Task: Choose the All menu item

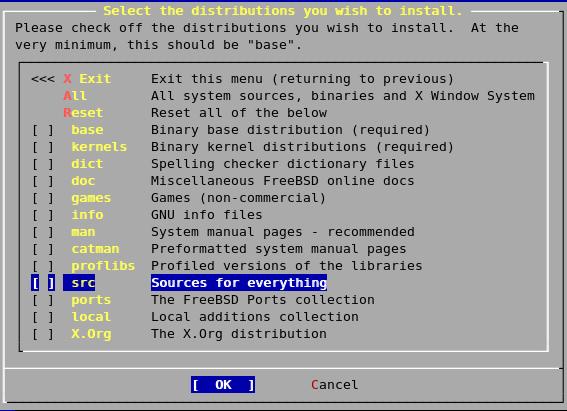Action: point(75,96)
